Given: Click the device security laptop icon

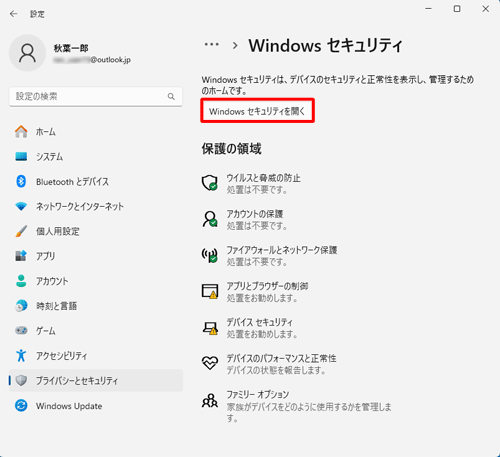Looking at the screenshot, I should [210, 328].
